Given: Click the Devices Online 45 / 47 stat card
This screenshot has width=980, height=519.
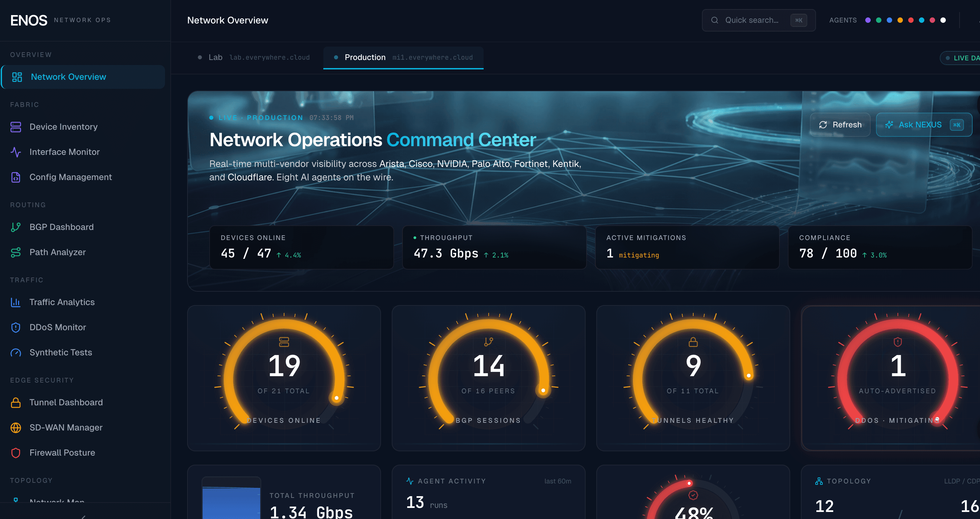Looking at the screenshot, I should coord(301,247).
